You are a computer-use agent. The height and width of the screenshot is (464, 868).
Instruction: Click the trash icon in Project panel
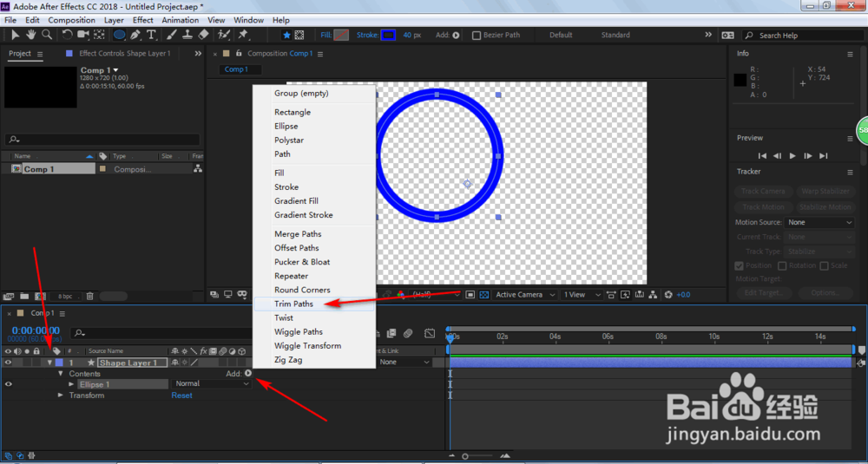point(89,297)
